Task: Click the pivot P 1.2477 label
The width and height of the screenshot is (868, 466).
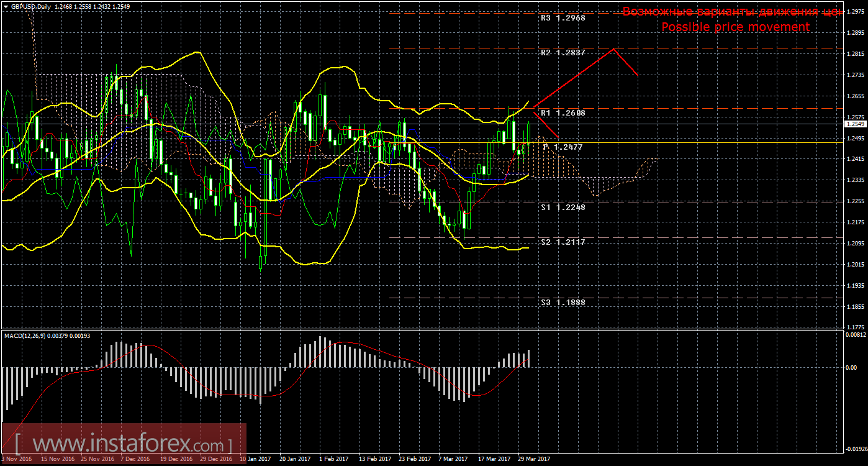Action: [563, 147]
